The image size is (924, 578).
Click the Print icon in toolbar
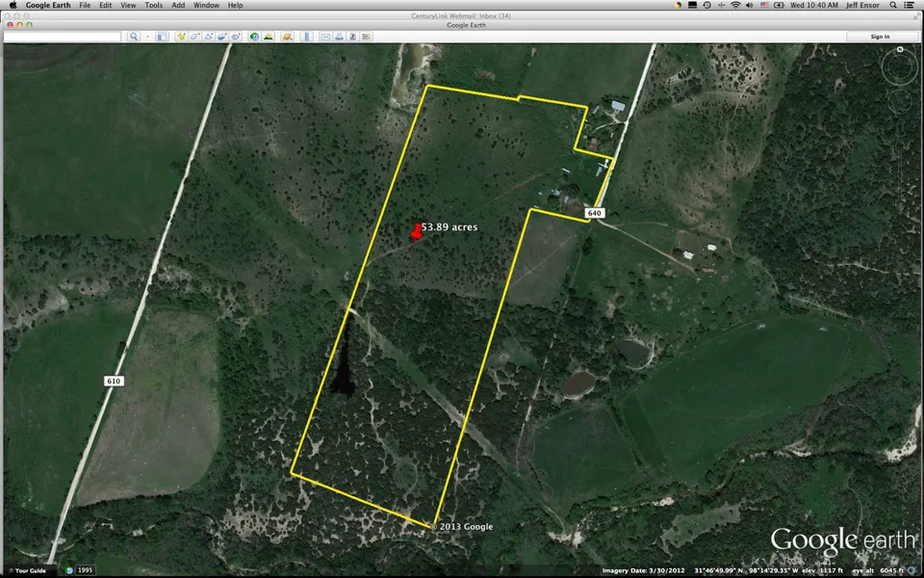click(x=340, y=37)
